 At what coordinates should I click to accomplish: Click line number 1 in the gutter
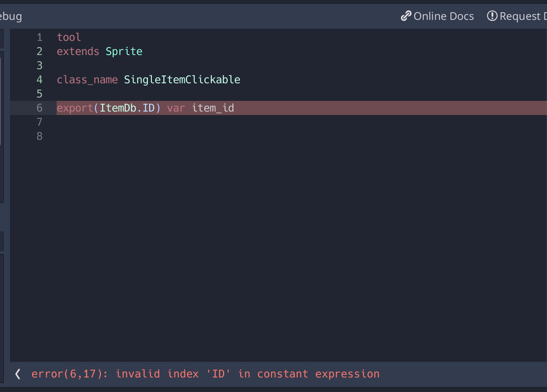coord(39,37)
